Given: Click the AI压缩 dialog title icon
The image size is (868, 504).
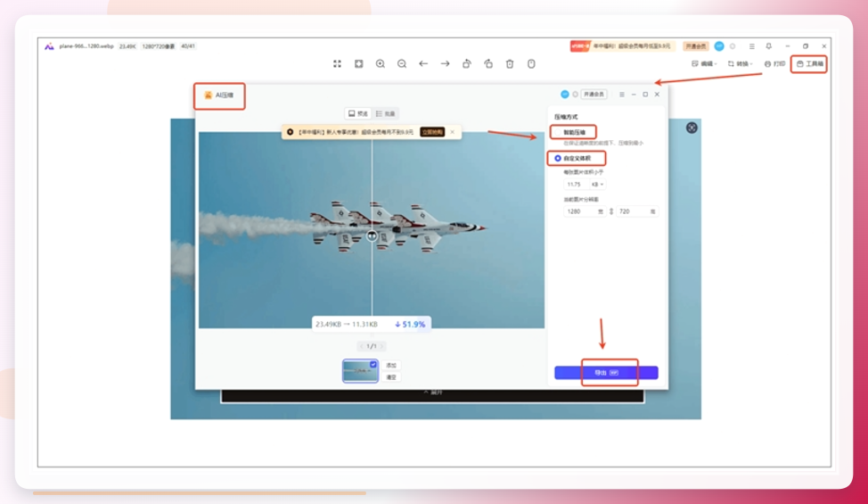Looking at the screenshot, I should [209, 95].
